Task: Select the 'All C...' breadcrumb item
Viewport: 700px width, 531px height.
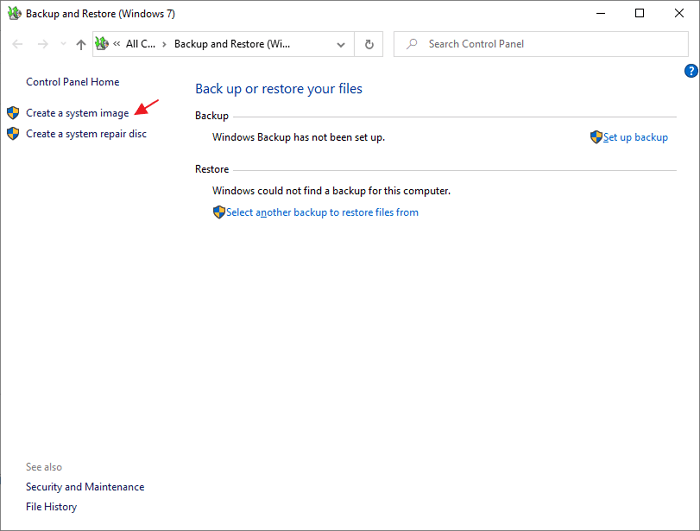Action: pyautogui.click(x=141, y=45)
